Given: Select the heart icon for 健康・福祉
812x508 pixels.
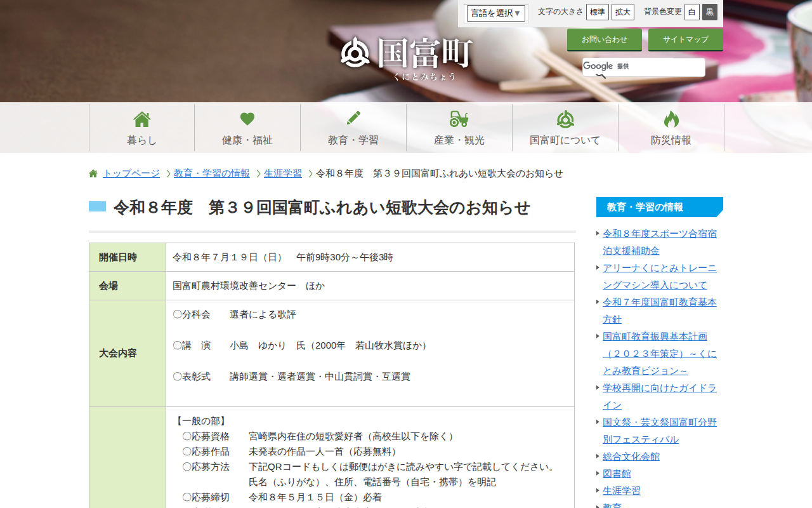Looking at the screenshot, I should [247, 118].
